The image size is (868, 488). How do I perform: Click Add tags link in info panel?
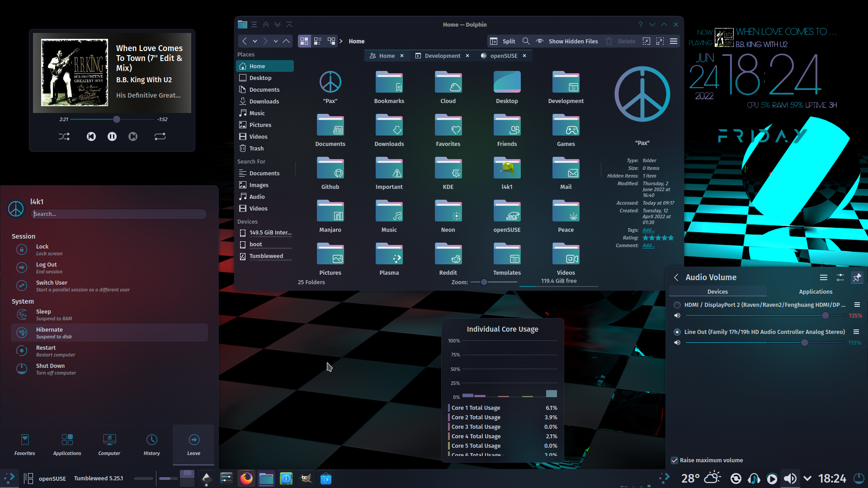pyautogui.click(x=648, y=230)
